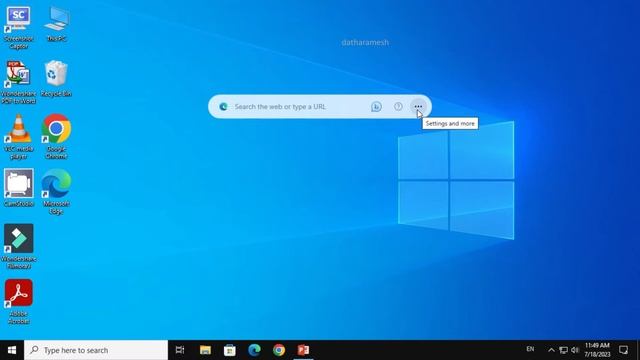This screenshot has width=640, height=360.
Task: Select the VLC media player shortcut
Action: coord(18,137)
